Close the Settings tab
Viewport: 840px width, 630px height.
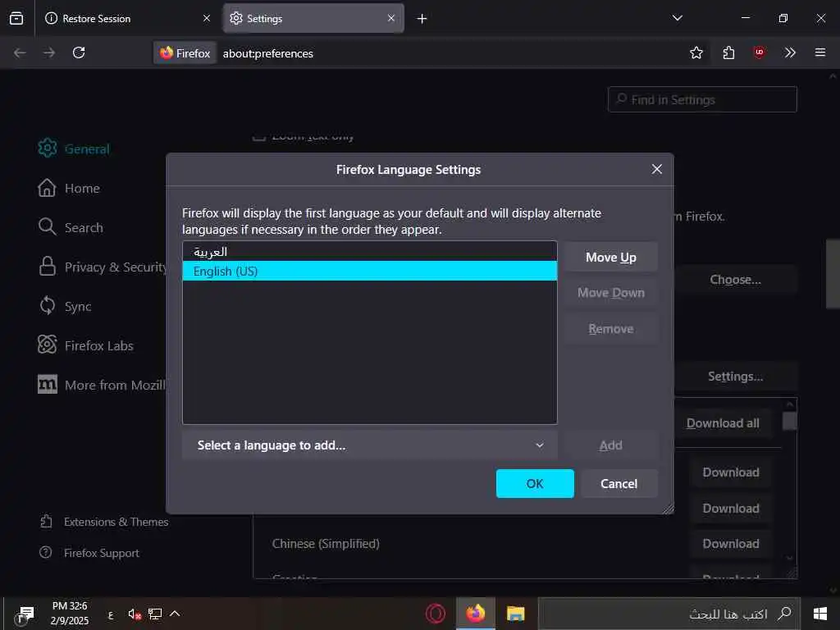[391, 18]
